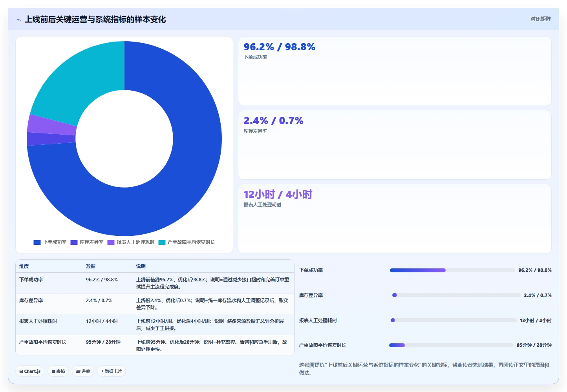Click the 数据 table column header
The height and width of the screenshot is (392, 567).
[x=91, y=266]
